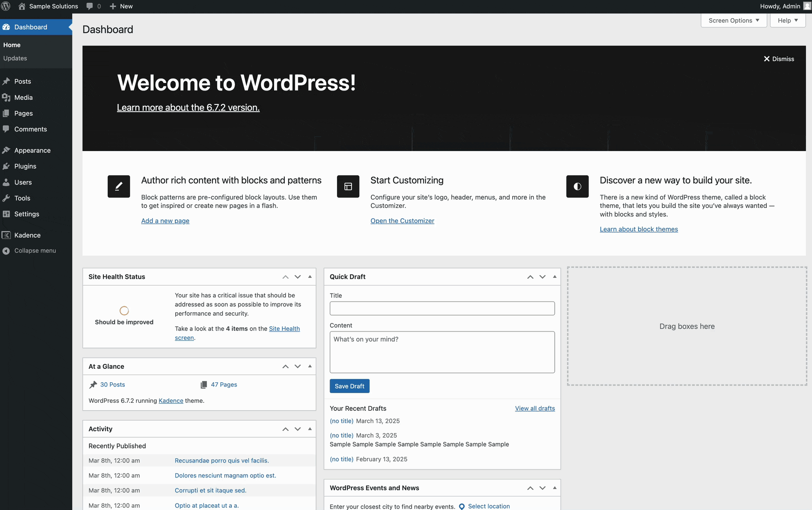Click the Plugins icon in the sidebar
The height and width of the screenshot is (510, 812).
coord(6,166)
